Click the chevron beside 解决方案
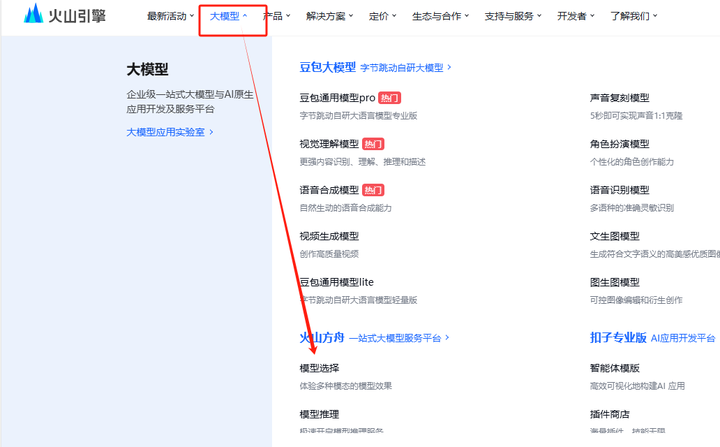 (x=351, y=16)
